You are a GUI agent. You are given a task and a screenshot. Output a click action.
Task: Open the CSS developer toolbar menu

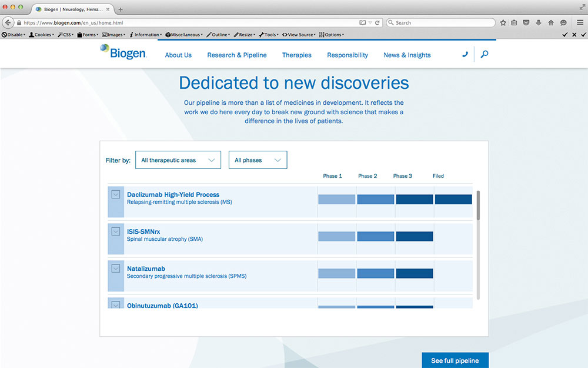pyautogui.click(x=66, y=35)
